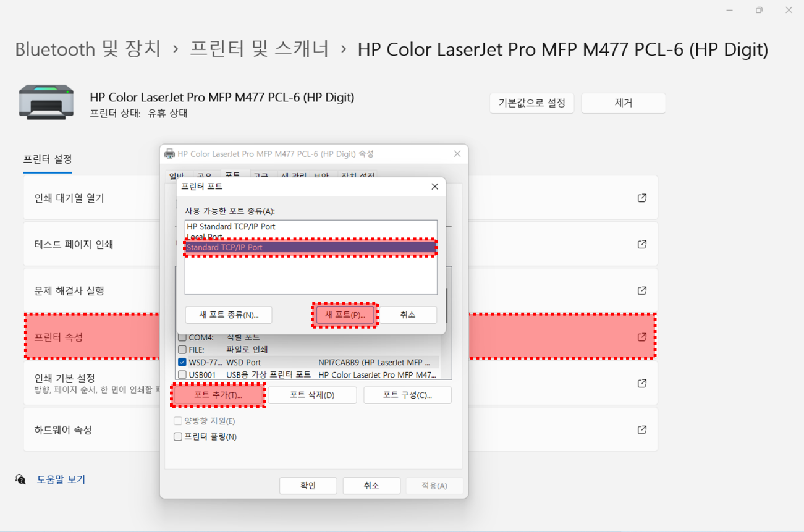Go to the Bluetooth 및 장치 breadcrumb
The image size is (804, 532).
coord(88,49)
